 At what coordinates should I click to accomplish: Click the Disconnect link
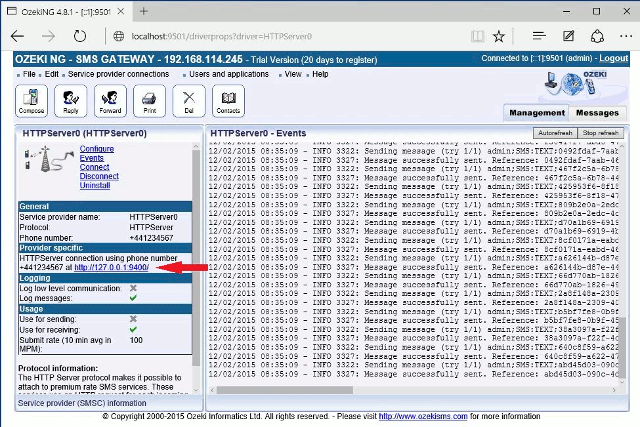(x=99, y=176)
